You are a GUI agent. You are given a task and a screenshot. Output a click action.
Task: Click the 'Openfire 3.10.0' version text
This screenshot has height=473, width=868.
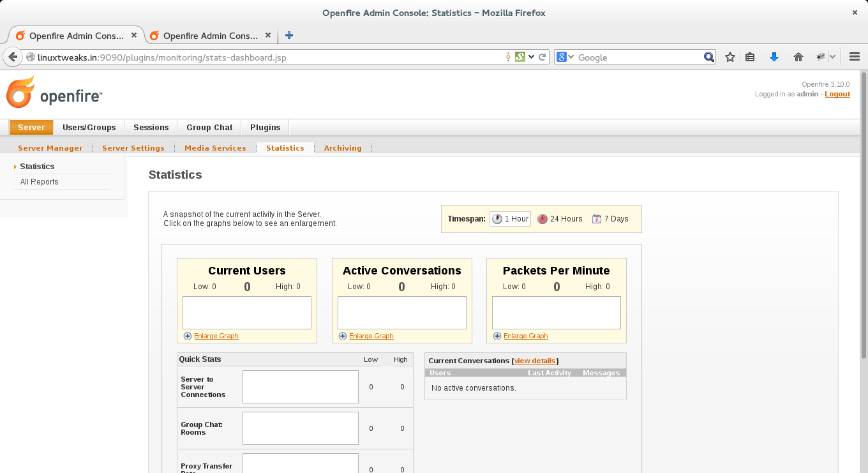(826, 84)
